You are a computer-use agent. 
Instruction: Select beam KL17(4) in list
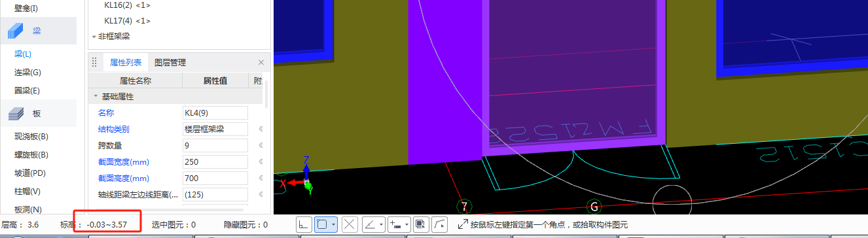pos(127,20)
